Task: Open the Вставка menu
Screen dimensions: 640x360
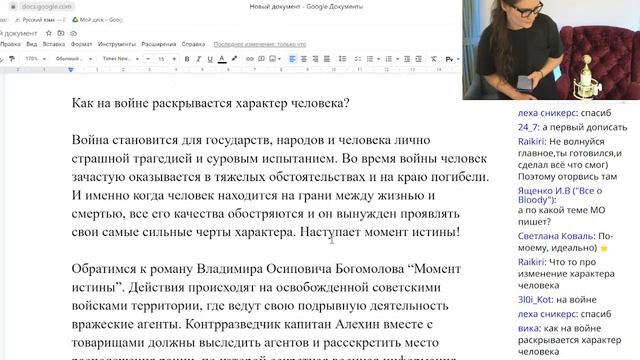Action: click(x=53, y=44)
